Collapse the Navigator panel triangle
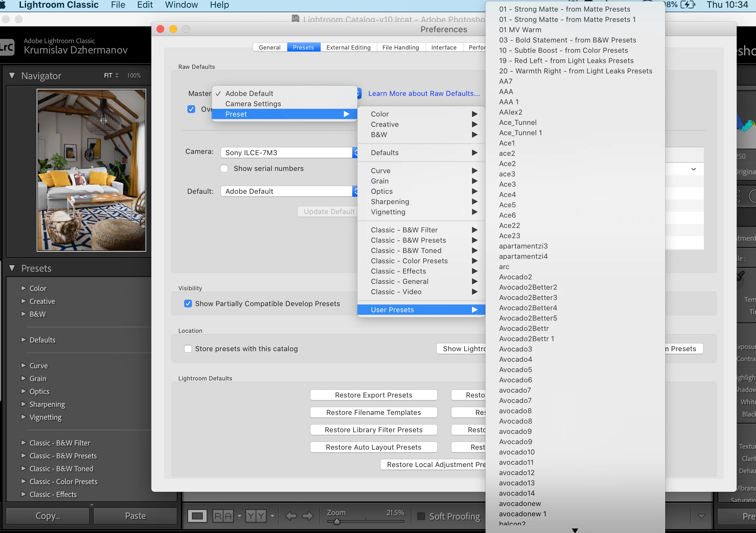Screen dimensions: 756x533 click(12, 76)
